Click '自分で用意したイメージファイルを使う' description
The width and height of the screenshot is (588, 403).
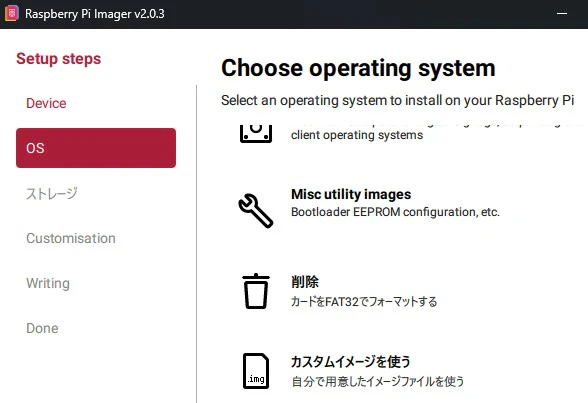pos(378,381)
